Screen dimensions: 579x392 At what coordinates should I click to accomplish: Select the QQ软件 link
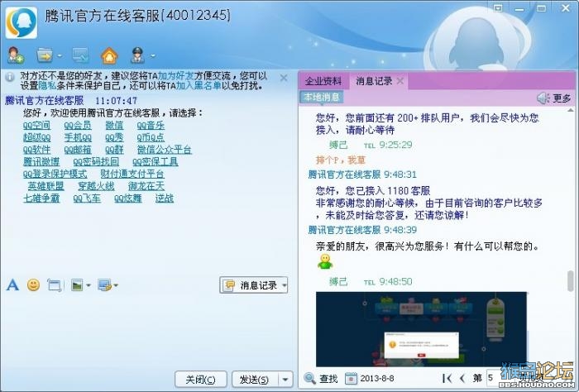[x=36, y=150]
